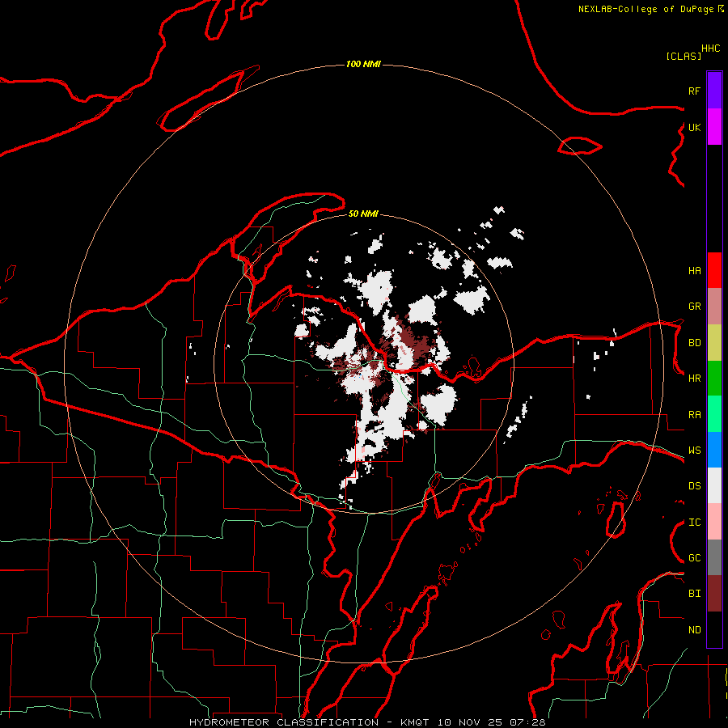Image resolution: width=728 pixels, height=728 pixels.
Task: Click the RA legend label
Action: 694,414
